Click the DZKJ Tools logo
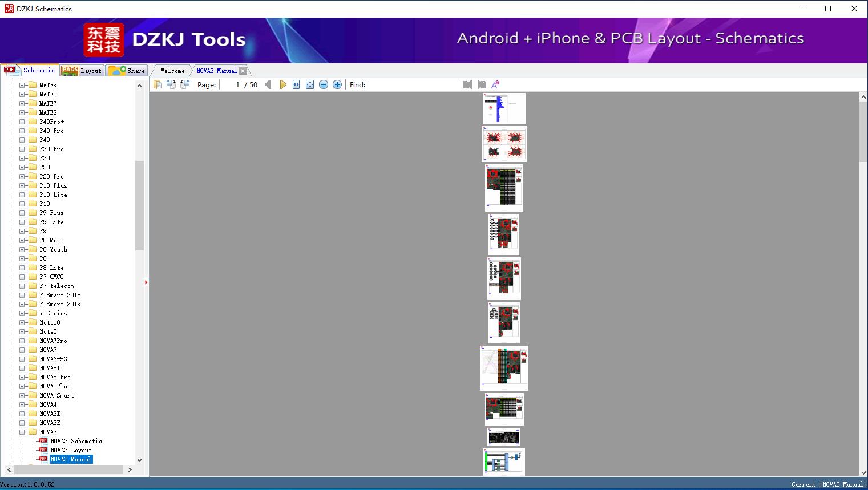Screen dimensions: 868x490 pos(165,39)
